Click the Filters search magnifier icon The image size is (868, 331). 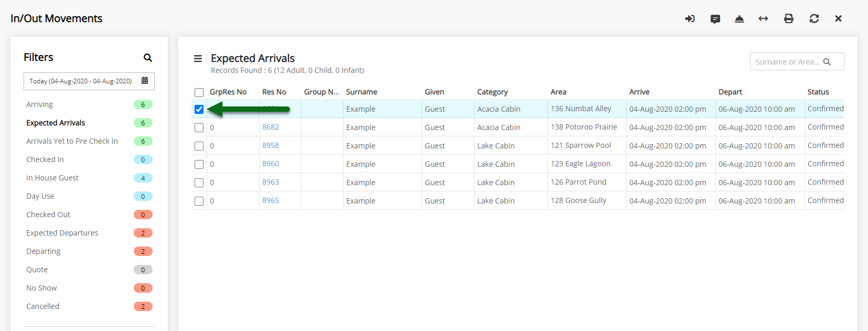pos(148,58)
